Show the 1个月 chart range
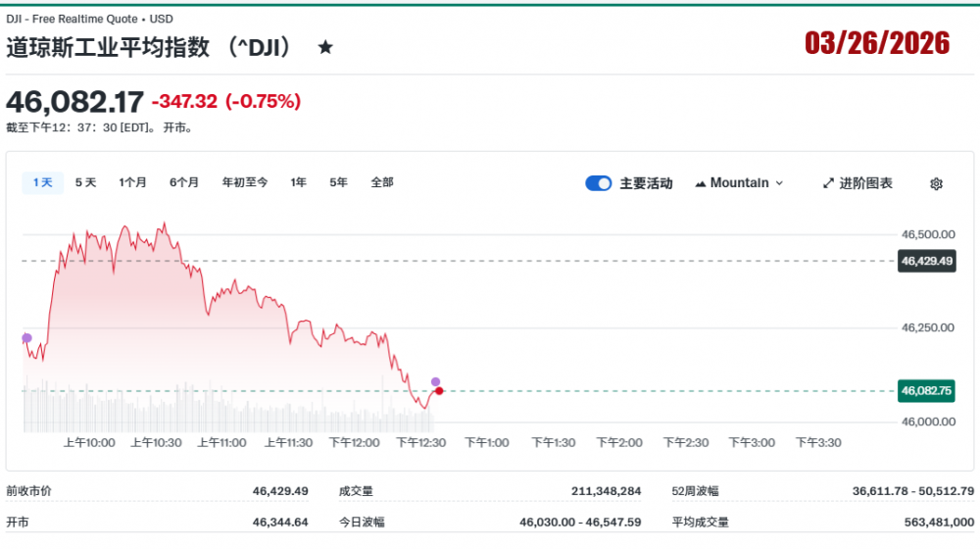This screenshot has width=980, height=549. [x=132, y=182]
